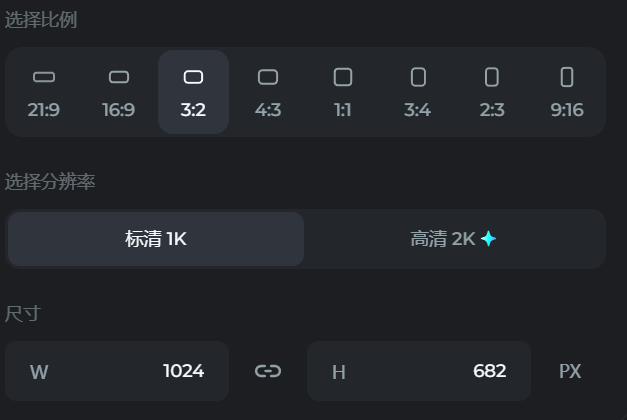Click the H height label
This screenshot has width=627, height=420.
339,372
